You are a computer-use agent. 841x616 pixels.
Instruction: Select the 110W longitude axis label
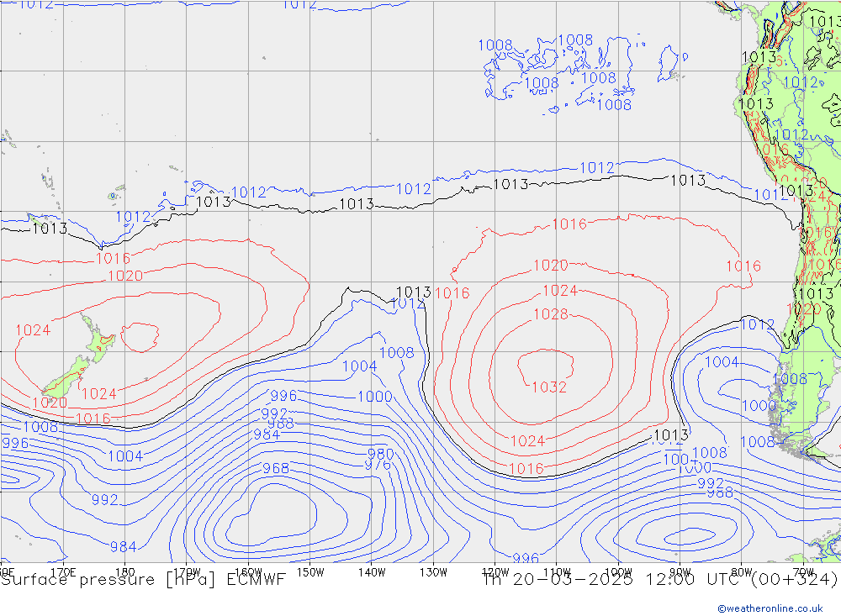(557, 572)
